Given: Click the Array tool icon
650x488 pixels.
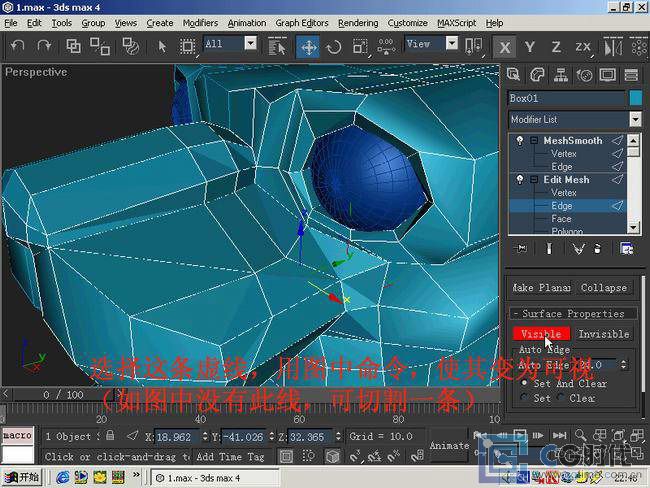Looking at the screenshot, I should [x=638, y=46].
